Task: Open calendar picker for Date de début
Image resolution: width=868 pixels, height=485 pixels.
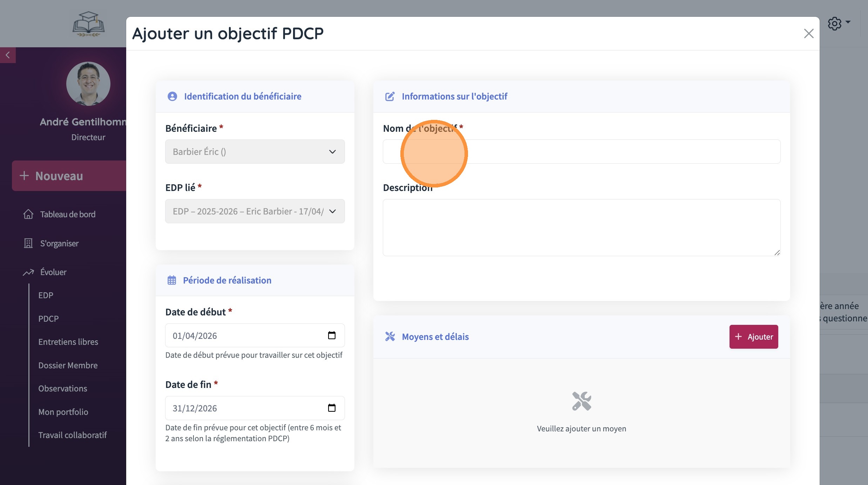Action: pyautogui.click(x=331, y=335)
